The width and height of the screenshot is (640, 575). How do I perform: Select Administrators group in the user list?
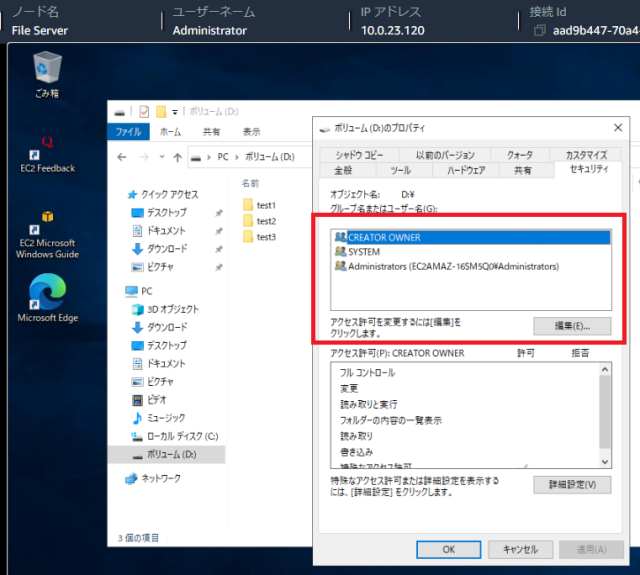tap(471, 266)
